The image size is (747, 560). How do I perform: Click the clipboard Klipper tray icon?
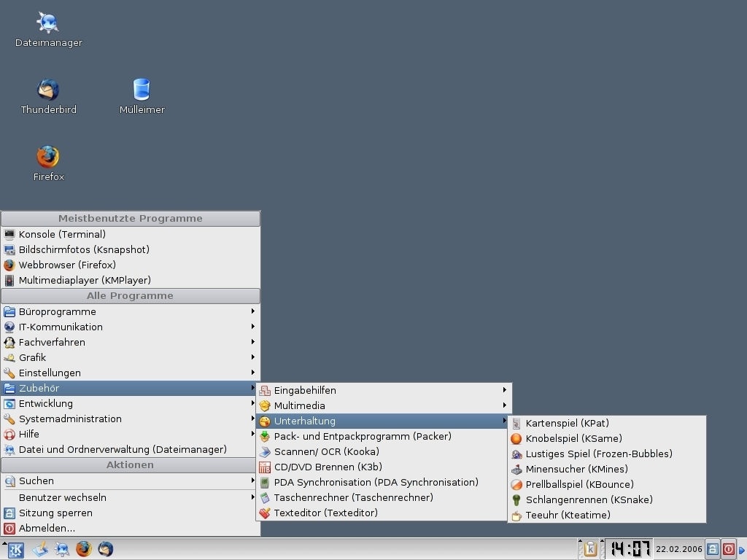coord(590,549)
